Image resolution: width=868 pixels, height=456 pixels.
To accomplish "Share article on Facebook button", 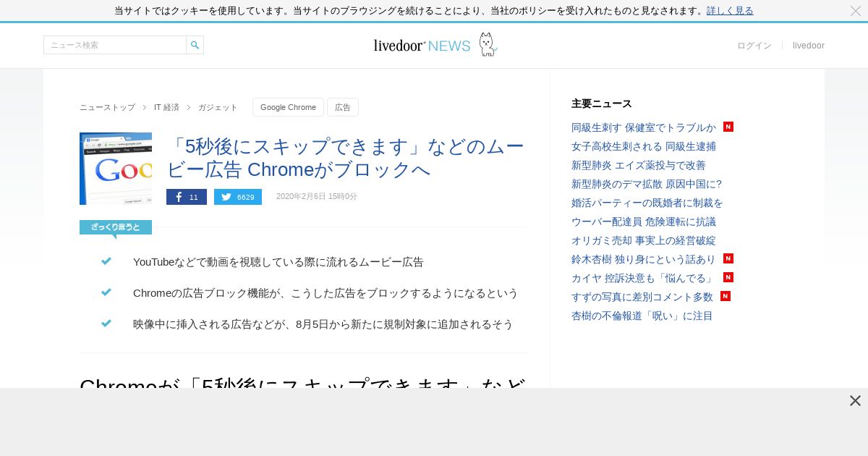I will coord(187,197).
